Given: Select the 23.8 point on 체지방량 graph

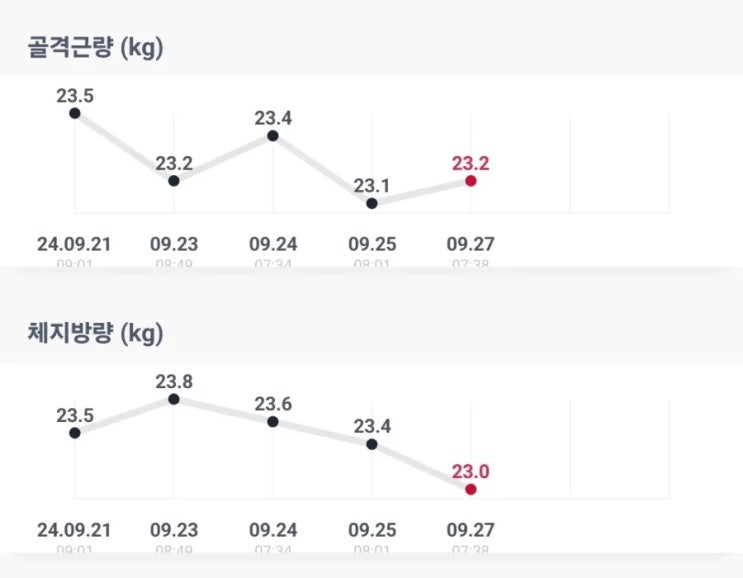Looking at the screenshot, I should coord(173,399).
